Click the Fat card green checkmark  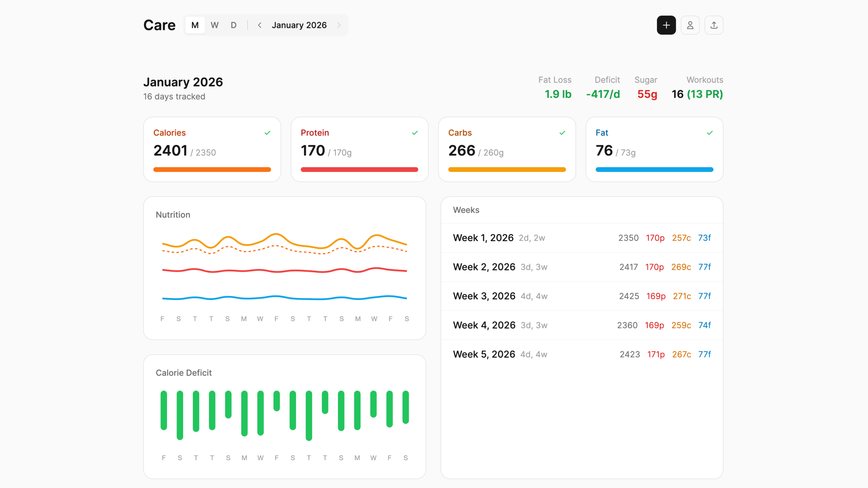710,133
